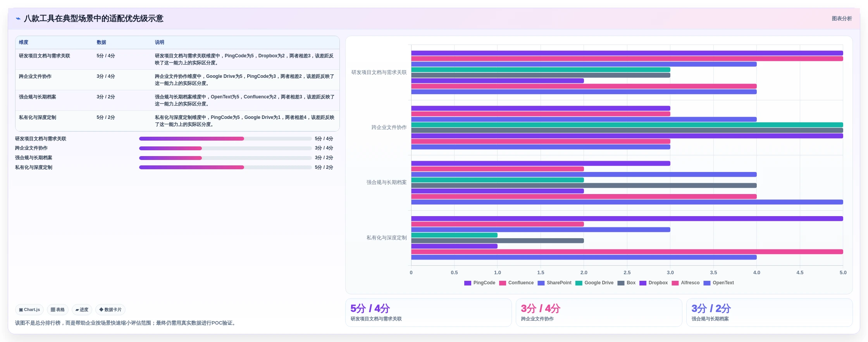
Task: Click the 0.5 tick on the chart axis
Action: (x=454, y=273)
